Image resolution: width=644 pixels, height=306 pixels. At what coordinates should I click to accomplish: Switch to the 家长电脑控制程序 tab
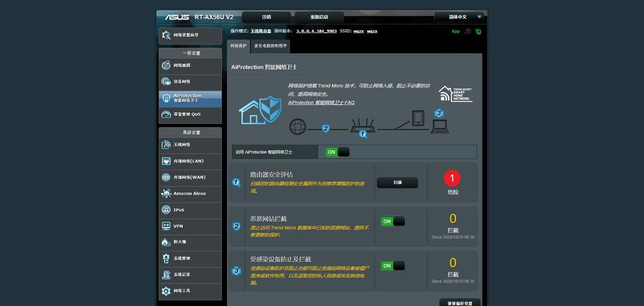pyautogui.click(x=270, y=46)
